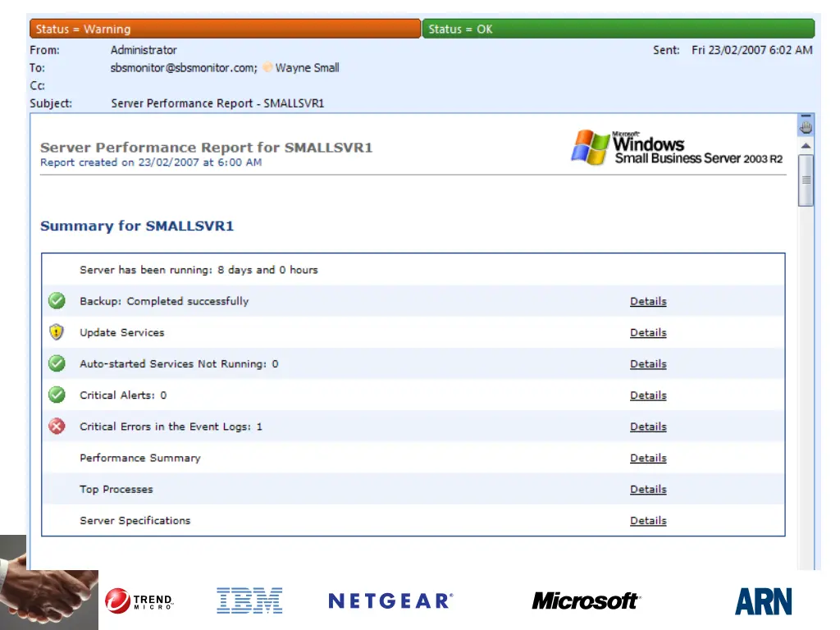
Task: Click yellow shield icon beside Update Services
Action: pos(57,332)
